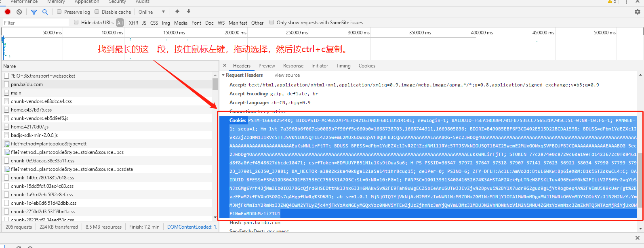This screenshot has height=248, width=644.
Task: Filter requests by Img
Action: 166,23
